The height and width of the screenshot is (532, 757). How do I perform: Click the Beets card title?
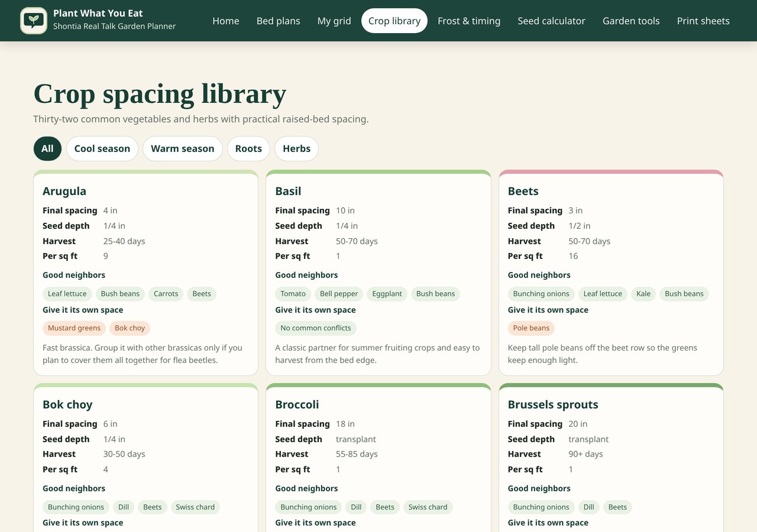tap(523, 191)
